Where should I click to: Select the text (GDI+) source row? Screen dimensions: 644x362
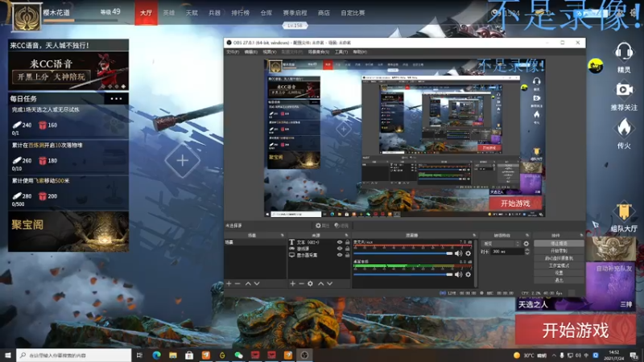click(x=319, y=242)
